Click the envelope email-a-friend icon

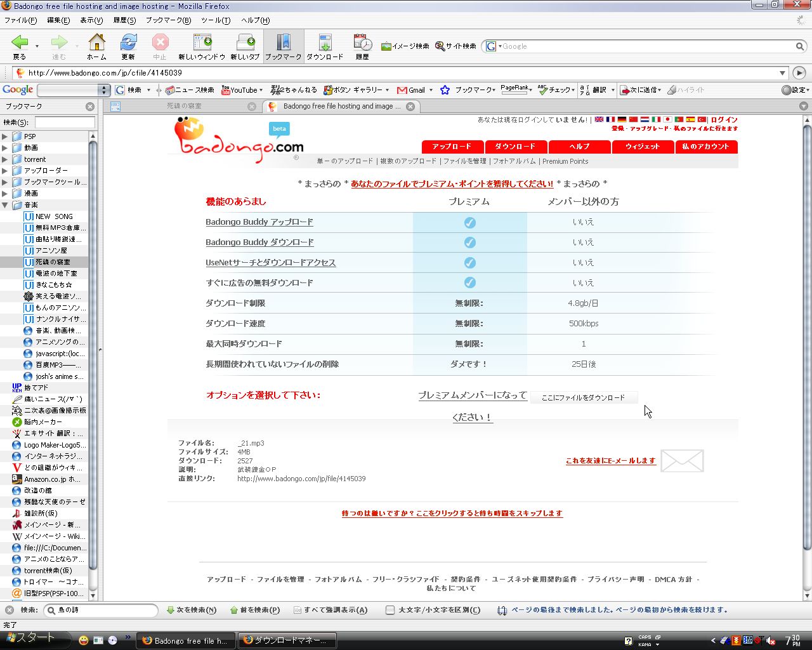682,461
